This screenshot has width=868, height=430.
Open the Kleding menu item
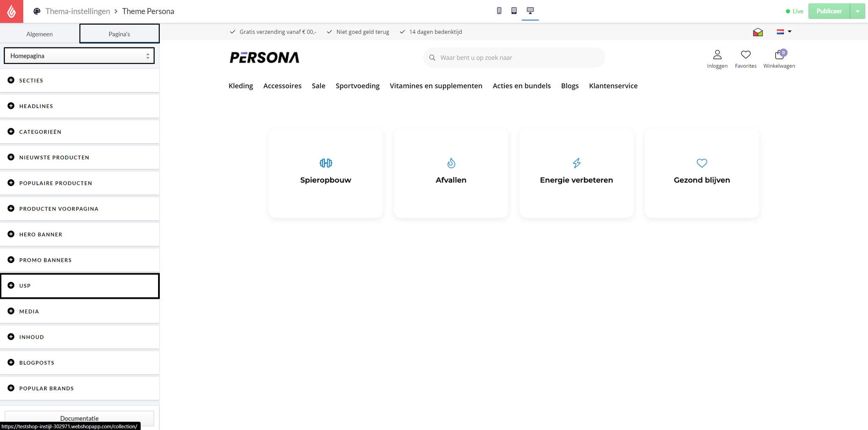click(x=241, y=86)
